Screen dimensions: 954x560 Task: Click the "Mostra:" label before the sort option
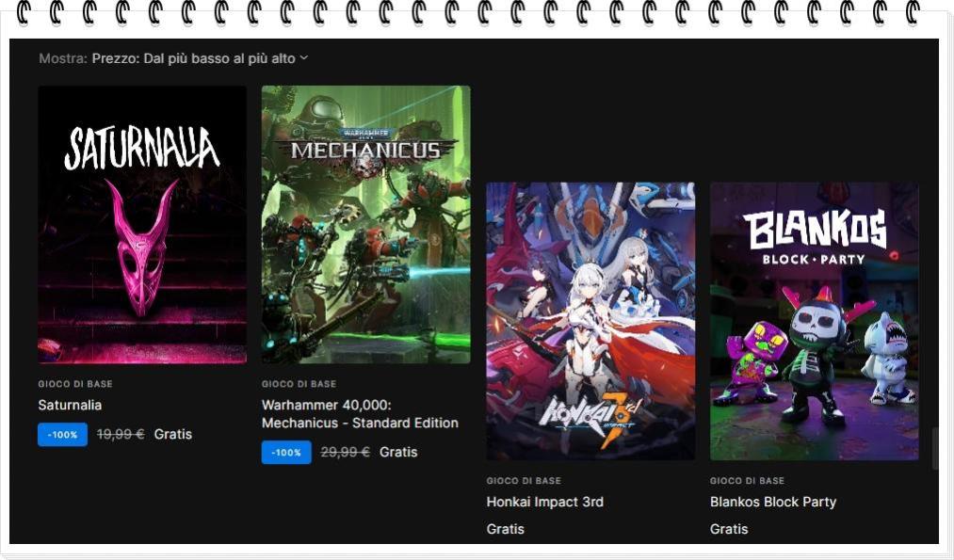click(63, 58)
